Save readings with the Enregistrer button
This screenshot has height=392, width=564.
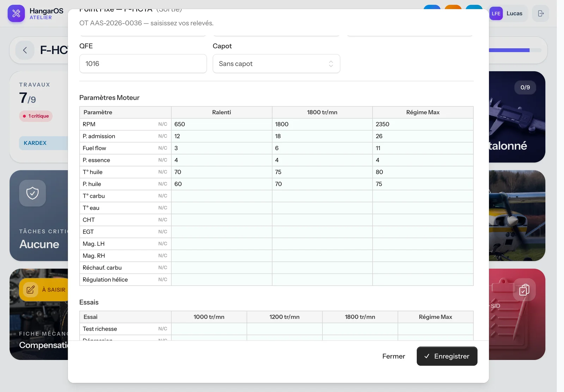click(447, 356)
